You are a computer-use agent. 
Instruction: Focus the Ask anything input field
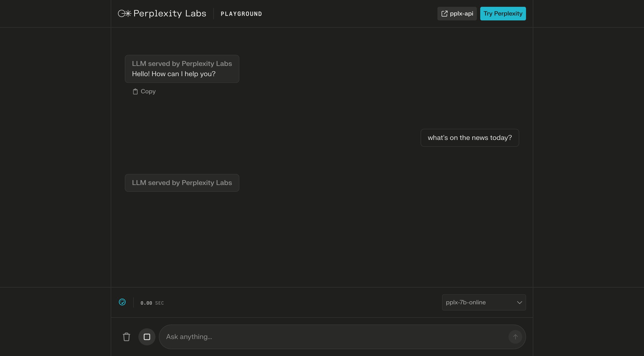(342, 337)
